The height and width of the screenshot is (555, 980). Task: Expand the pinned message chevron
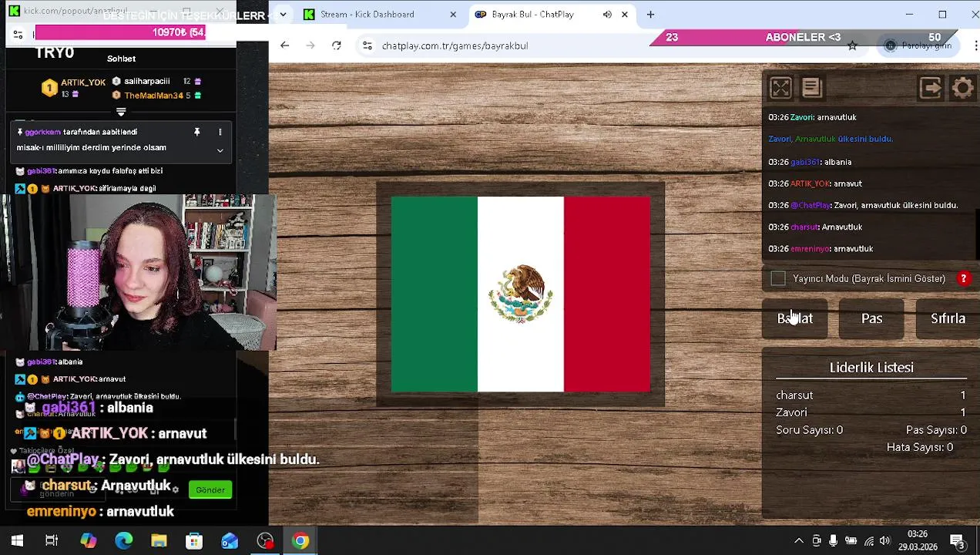[220, 150]
